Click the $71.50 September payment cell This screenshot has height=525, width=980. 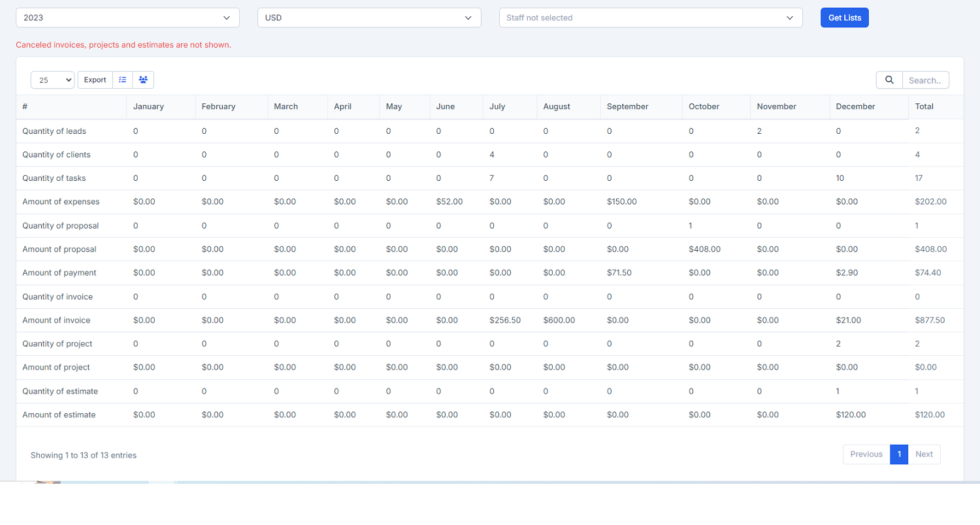(x=619, y=273)
